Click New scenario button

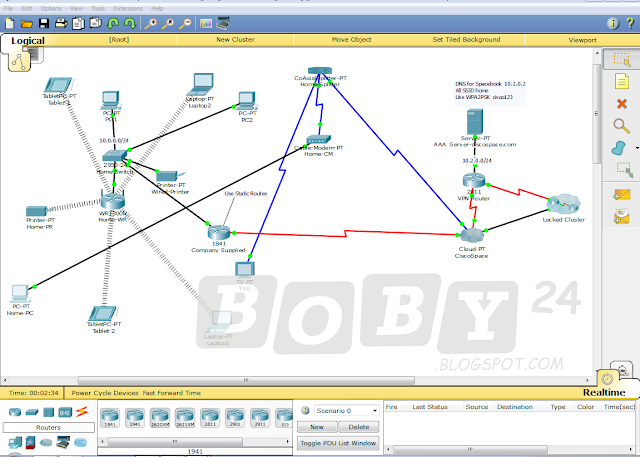(x=317, y=427)
